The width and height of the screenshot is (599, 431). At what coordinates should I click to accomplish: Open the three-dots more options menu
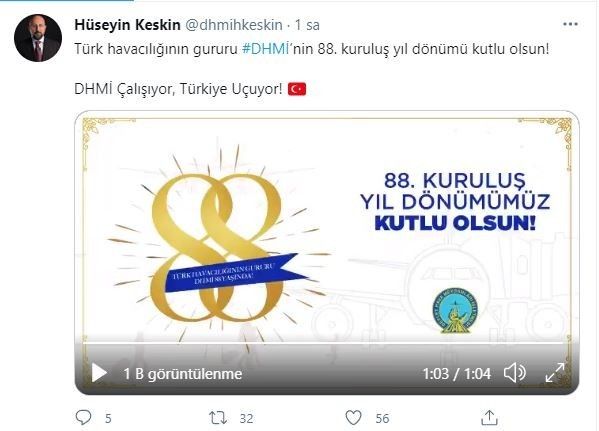click(570, 24)
